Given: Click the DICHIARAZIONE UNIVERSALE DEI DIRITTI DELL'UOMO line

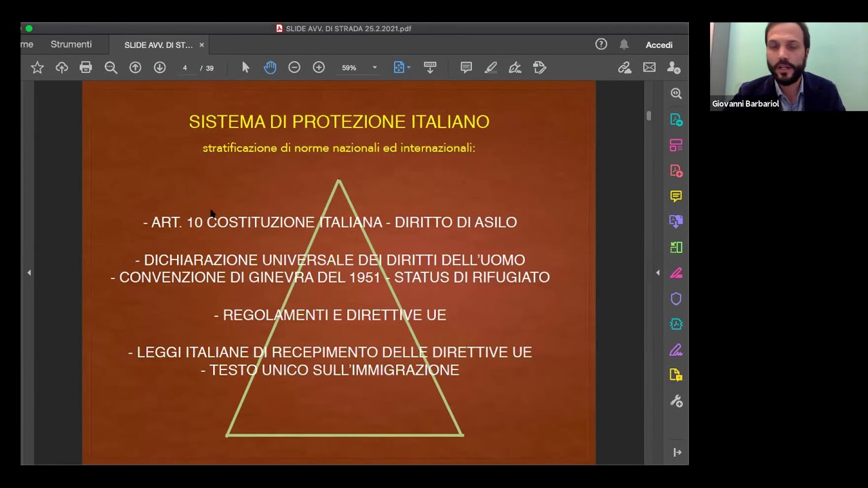Looking at the screenshot, I should point(330,260).
